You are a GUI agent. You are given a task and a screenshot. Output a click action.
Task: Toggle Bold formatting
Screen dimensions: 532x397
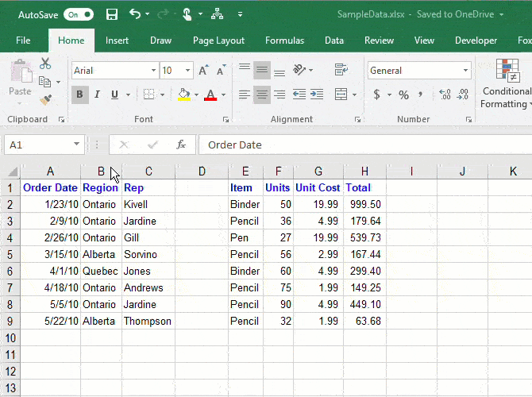(x=79, y=95)
